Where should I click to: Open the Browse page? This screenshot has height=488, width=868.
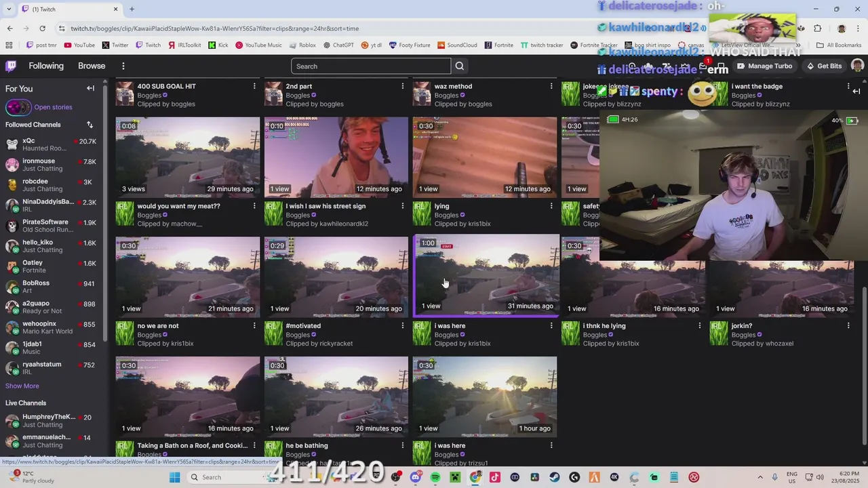pos(92,66)
